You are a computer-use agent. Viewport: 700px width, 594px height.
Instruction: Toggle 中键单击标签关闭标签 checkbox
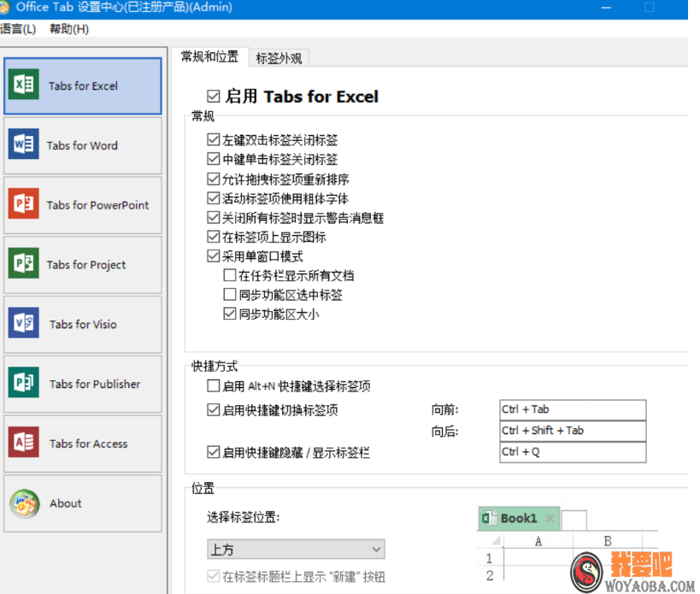click(x=214, y=159)
